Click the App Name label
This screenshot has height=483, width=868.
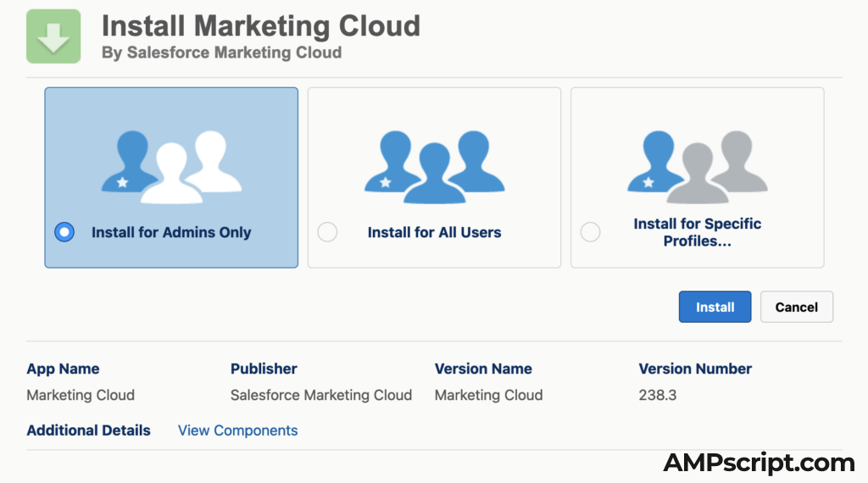pyautogui.click(x=63, y=369)
